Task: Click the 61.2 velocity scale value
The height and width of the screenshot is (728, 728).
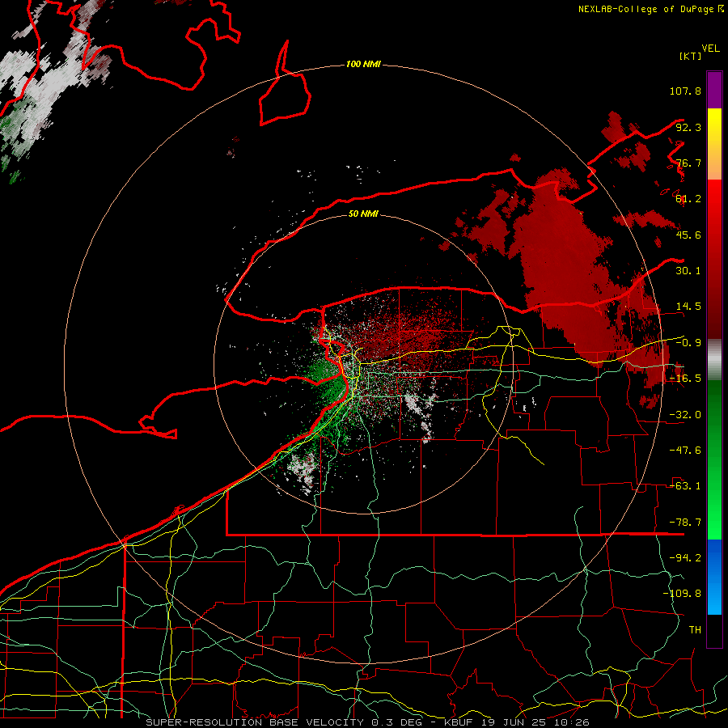Action: coord(688,199)
